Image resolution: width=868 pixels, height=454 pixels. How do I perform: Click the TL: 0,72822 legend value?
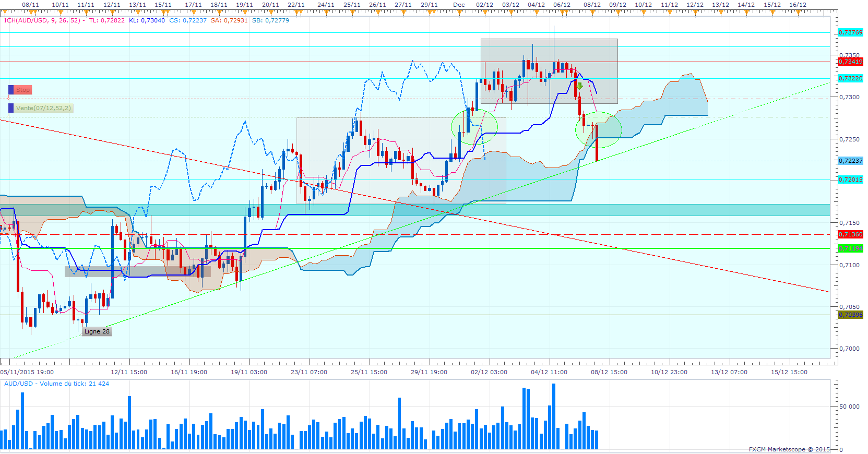107,20
